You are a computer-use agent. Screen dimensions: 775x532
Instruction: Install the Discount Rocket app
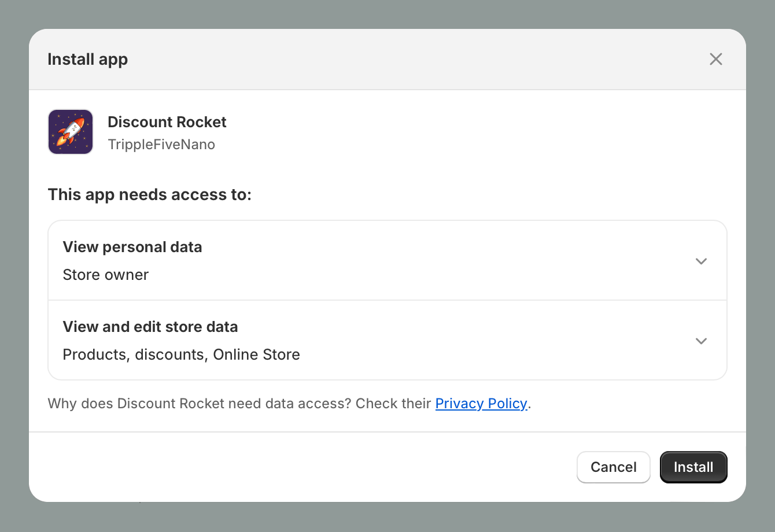(693, 467)
